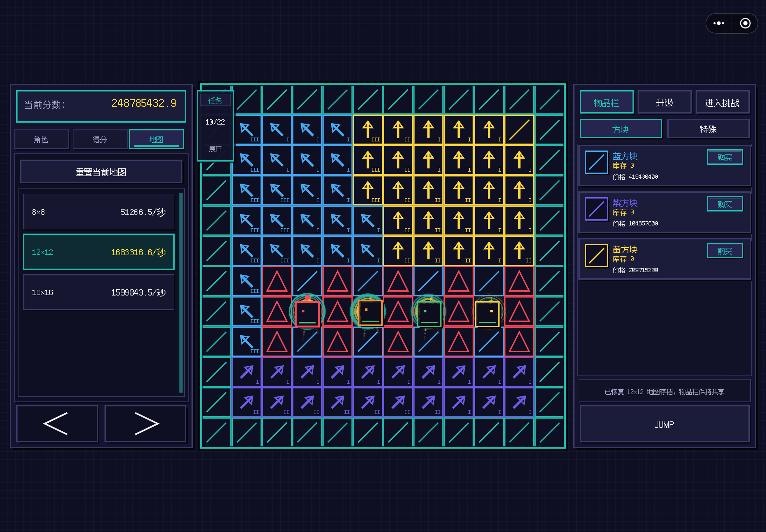Image resolution: width=766 pixels, height=532 pixels.
Task: Select the orange square character on grid
Action: click(370, 312)
